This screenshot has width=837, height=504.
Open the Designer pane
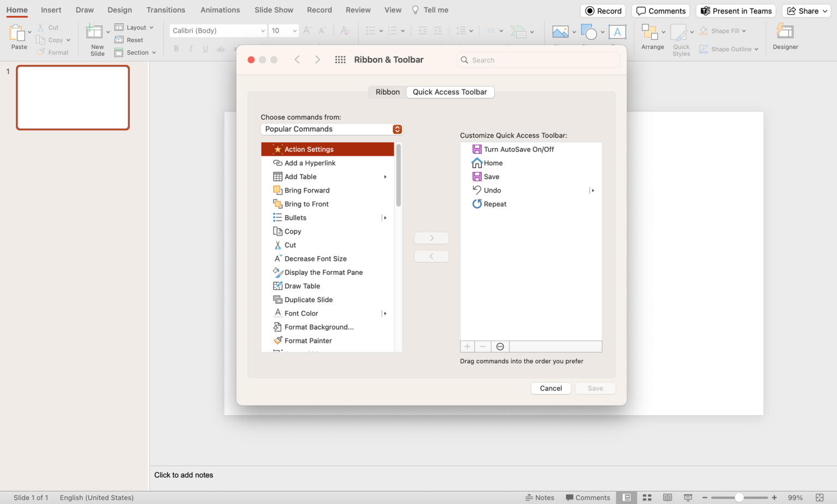click(785, 36)
